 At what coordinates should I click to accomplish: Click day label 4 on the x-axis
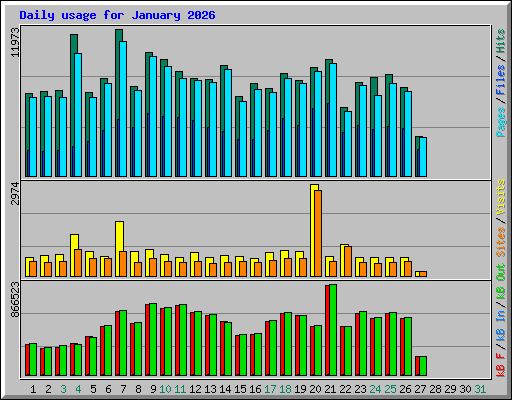click(x=78, y=389)
